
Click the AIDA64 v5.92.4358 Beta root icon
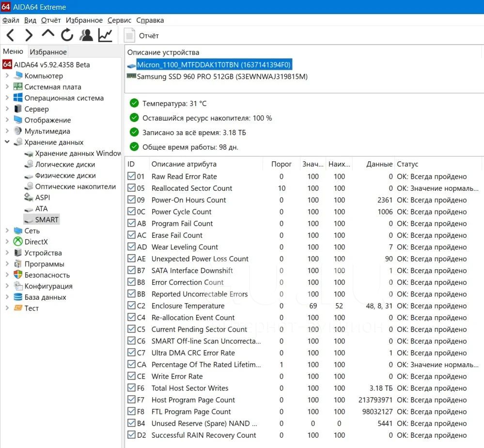[7, 64]
